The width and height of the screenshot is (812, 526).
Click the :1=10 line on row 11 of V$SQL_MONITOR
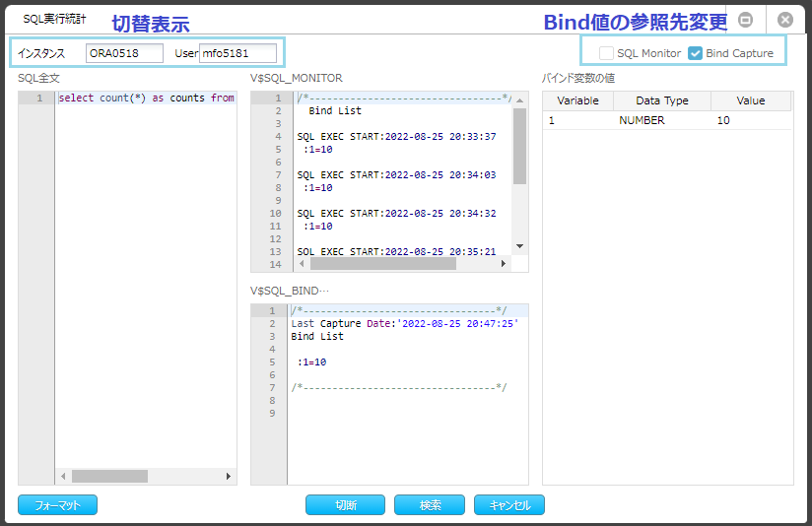318,227
